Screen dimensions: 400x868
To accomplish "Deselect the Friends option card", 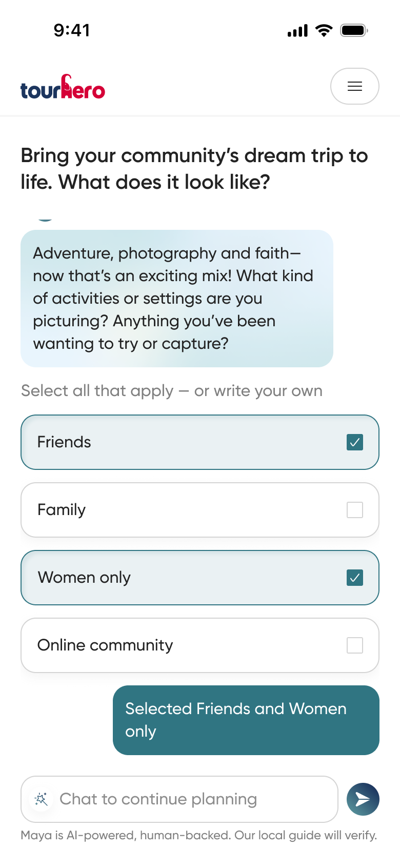I will pyautogui.click(x=200, y=442).
